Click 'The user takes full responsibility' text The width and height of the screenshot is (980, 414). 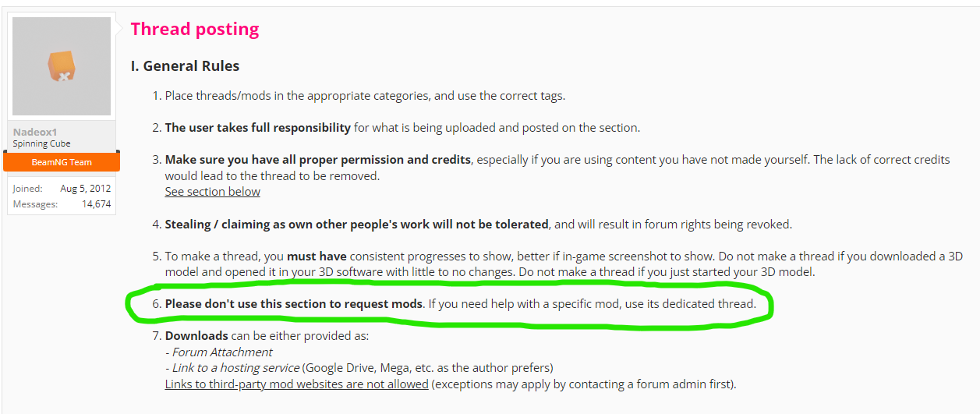[x=257, y=127]
